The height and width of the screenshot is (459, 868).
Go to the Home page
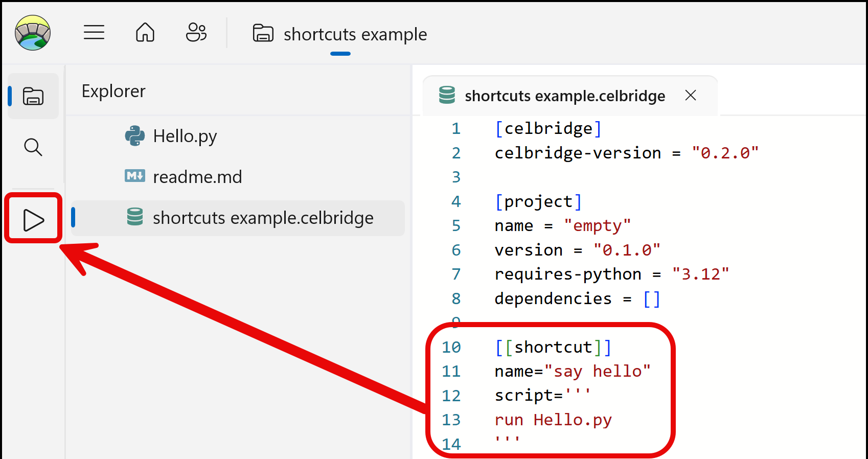click(145, 33)
